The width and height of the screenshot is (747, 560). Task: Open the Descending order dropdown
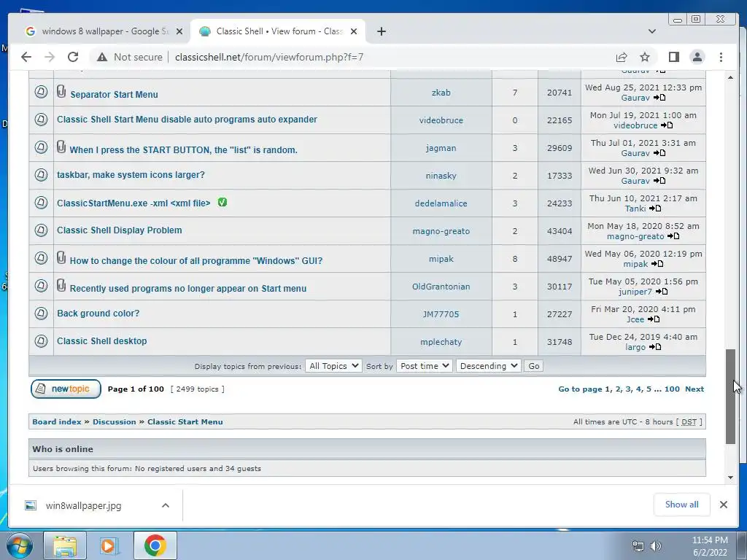[488, 366]
